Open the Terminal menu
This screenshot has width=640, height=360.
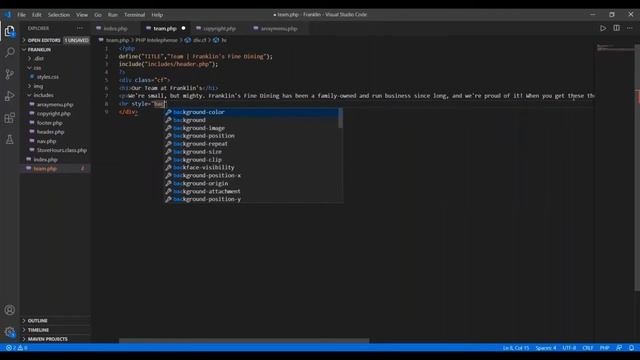(x=135, y=15)
